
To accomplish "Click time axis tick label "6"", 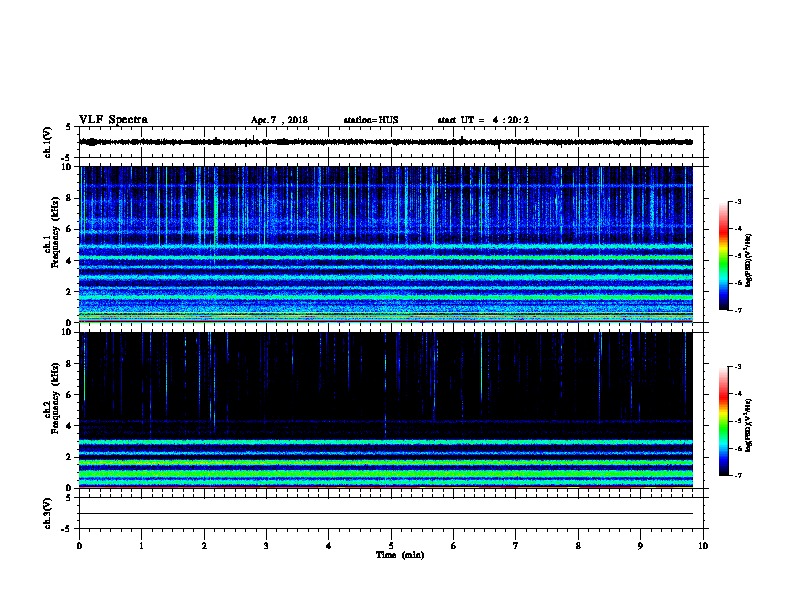I will point(454,546).
